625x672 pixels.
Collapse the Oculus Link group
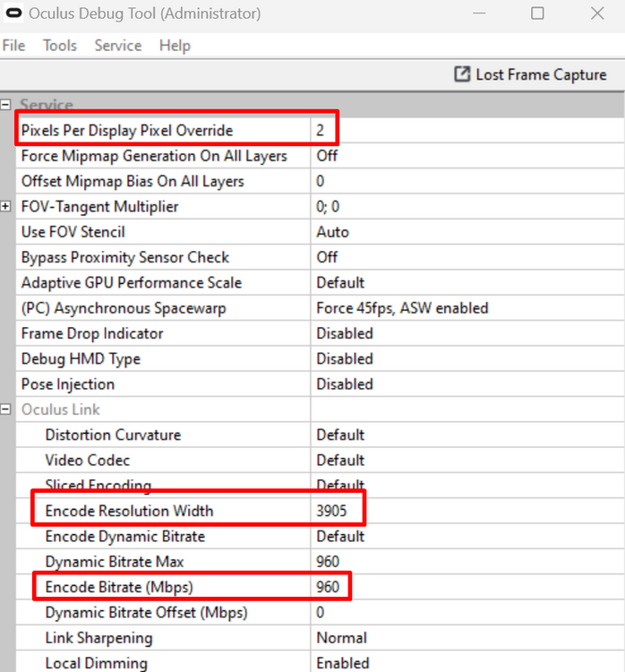pos(5,409)
